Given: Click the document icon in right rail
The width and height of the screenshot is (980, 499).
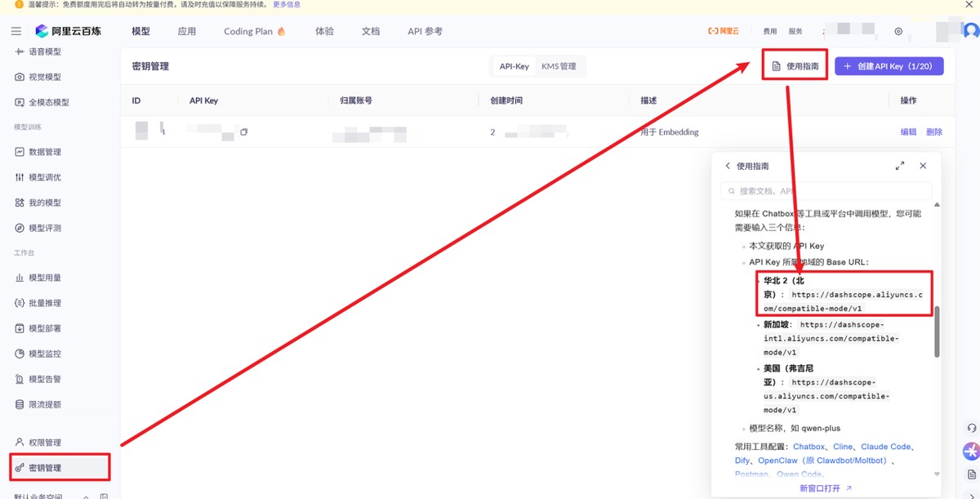Looking at the screenshot, I should 971,474.
